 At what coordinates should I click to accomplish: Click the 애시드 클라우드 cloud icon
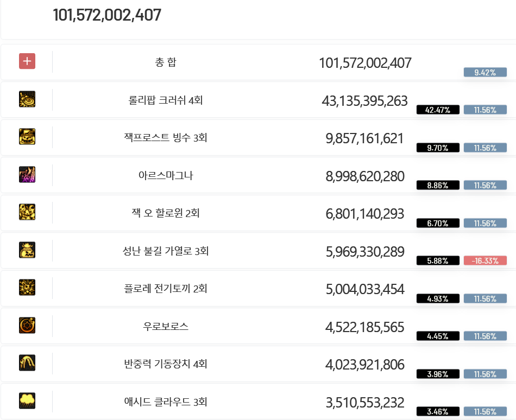(27, 400)
